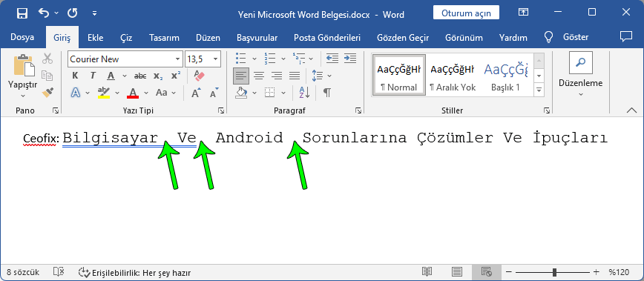Switch to the Başvurular tab
Screen dimensions: 644x281
click(257, 38)
